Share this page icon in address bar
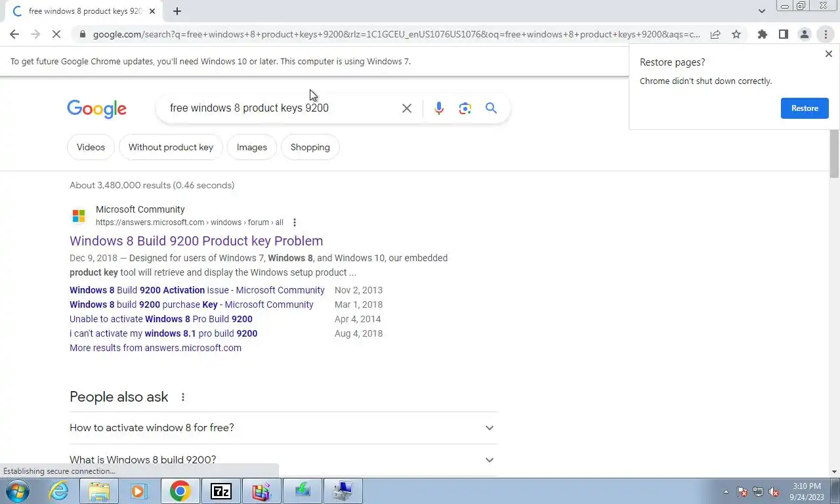 pyautogui.click(x=715, y=34)
